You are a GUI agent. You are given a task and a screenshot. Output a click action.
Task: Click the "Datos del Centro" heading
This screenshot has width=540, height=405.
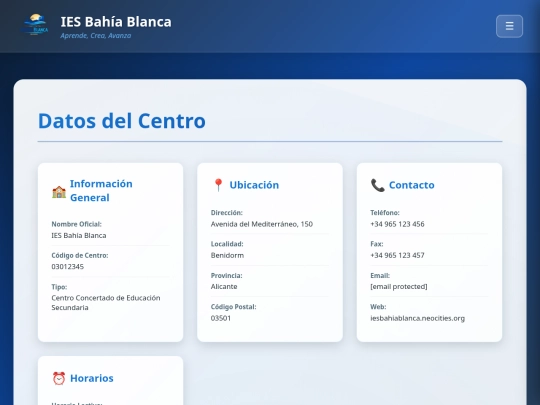122,121
